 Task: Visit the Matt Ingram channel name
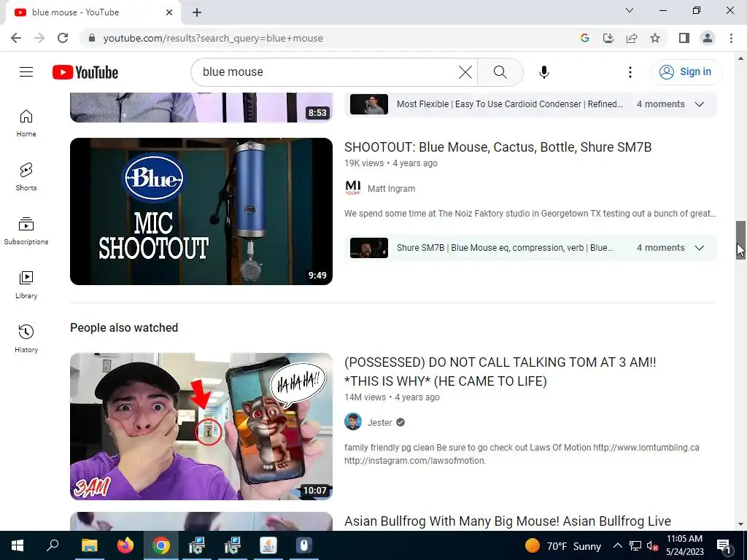391,189
